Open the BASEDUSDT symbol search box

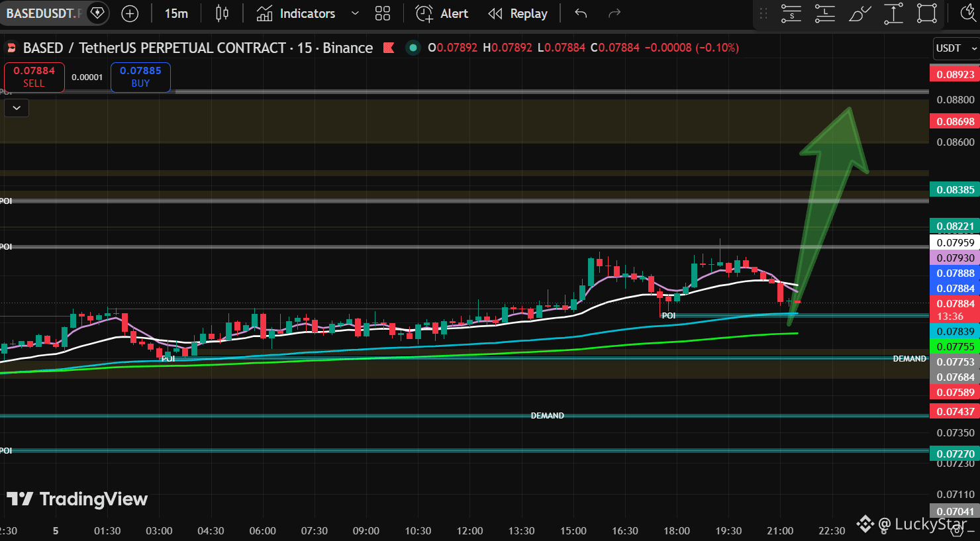point(44,13)
